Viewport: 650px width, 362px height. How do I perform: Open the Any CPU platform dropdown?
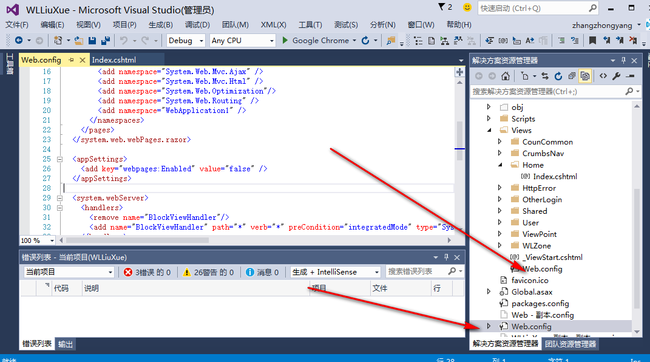click(x=242, y=40)
